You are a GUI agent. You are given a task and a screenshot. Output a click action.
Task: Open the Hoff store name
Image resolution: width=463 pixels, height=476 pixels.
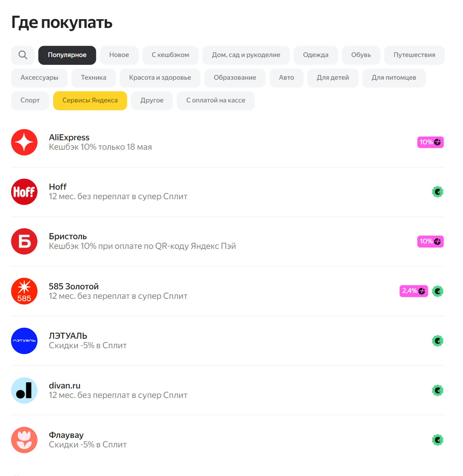(58, 187)
